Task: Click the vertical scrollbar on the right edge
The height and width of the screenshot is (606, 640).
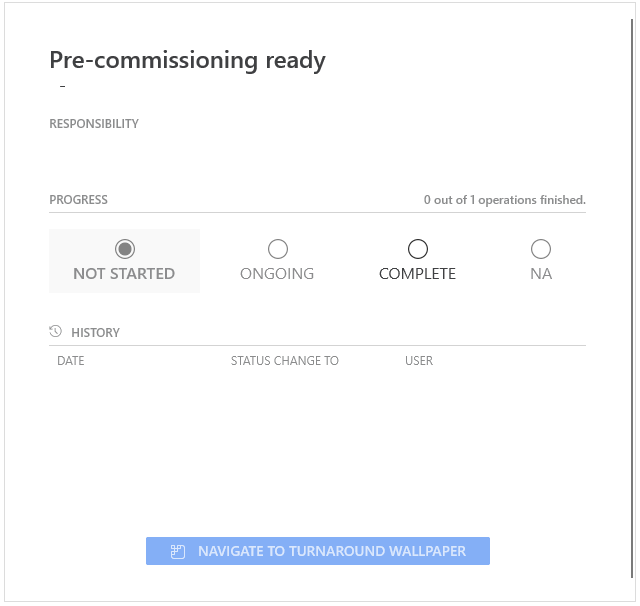Action: (632, 300)
